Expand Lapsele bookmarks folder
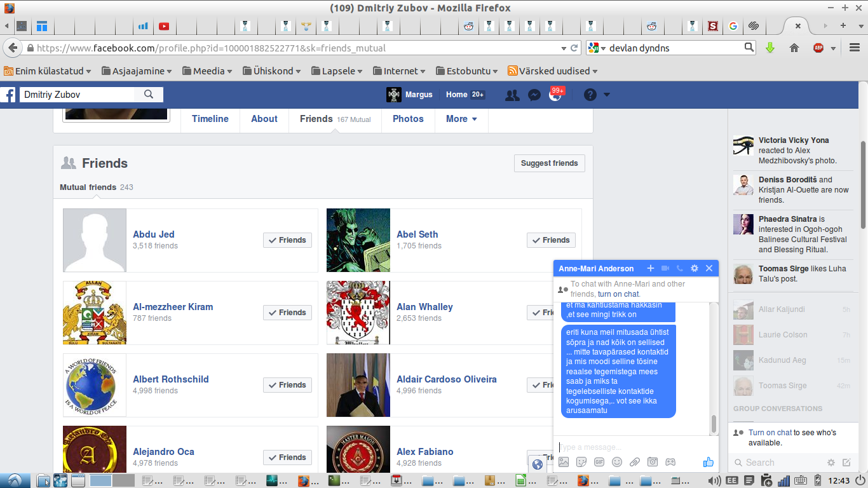 point(337,71)
